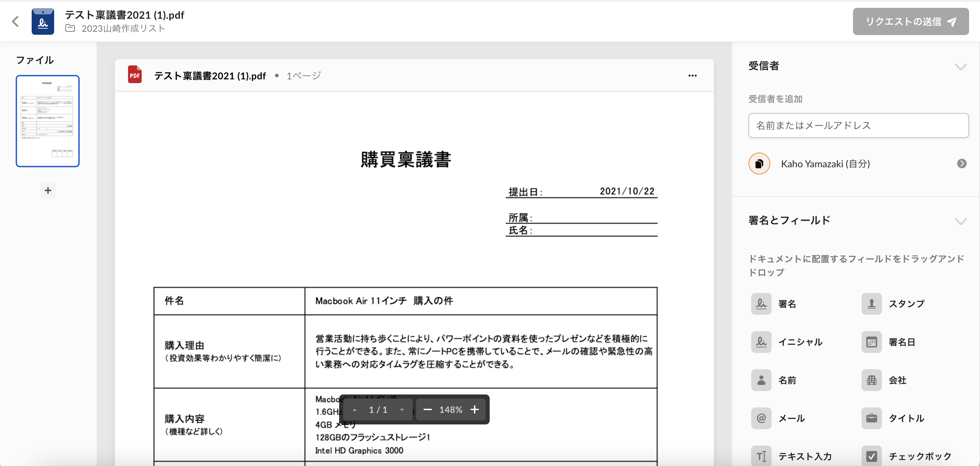Image resolution: width=980 pixels, height=466 pixels.
Task: Select the タイトル title field
Action: pos(893,418)
